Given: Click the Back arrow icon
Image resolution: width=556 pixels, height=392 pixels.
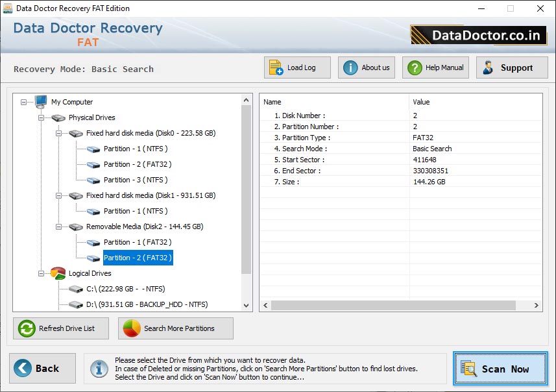Looking at the screenshot, I should [x=23, y=369].
